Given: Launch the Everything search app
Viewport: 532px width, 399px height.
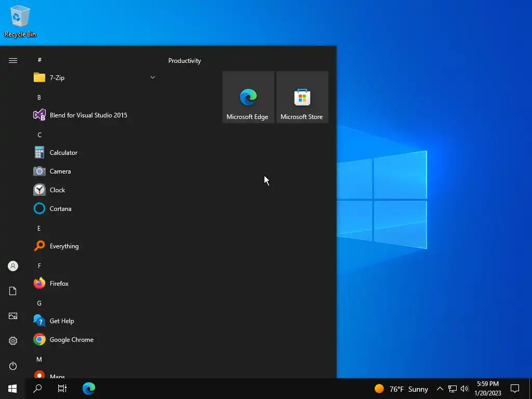Looking at the screenshot, I should (x=95, y=246).
